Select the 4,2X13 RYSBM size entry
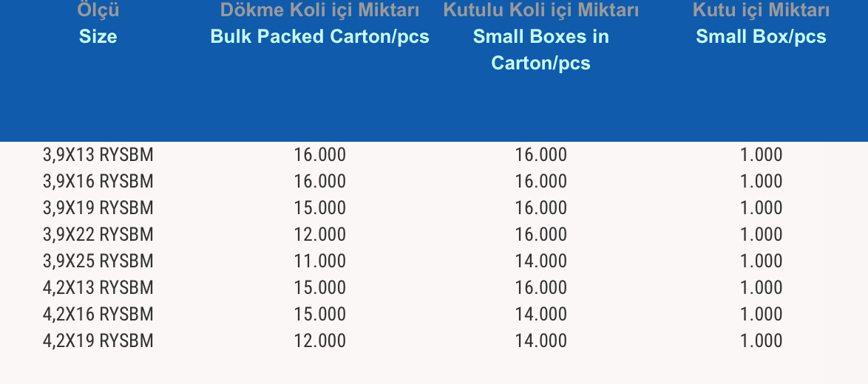Viewport: 868px width, 384px height. pos(98,288)
